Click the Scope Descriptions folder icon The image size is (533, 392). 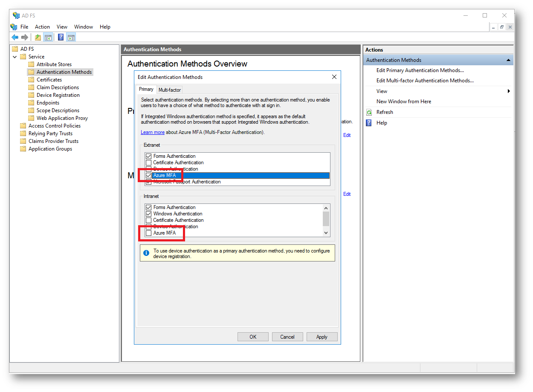tap(31, 110)
